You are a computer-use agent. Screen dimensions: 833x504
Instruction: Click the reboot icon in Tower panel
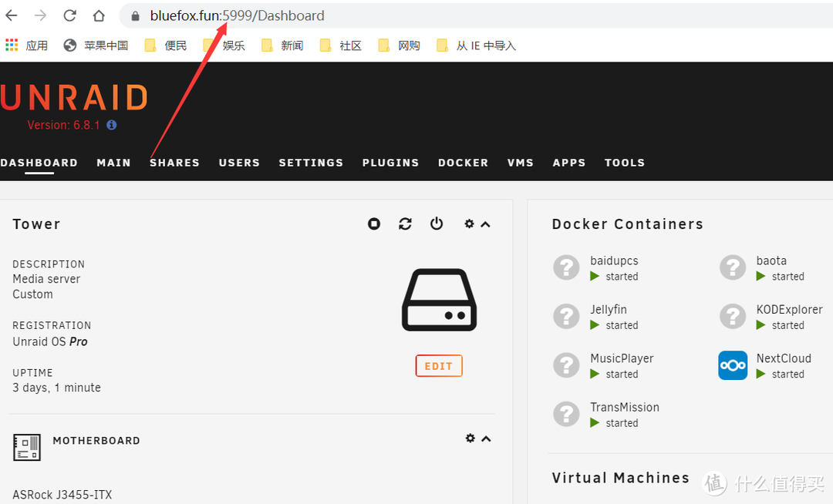(406, 224)
